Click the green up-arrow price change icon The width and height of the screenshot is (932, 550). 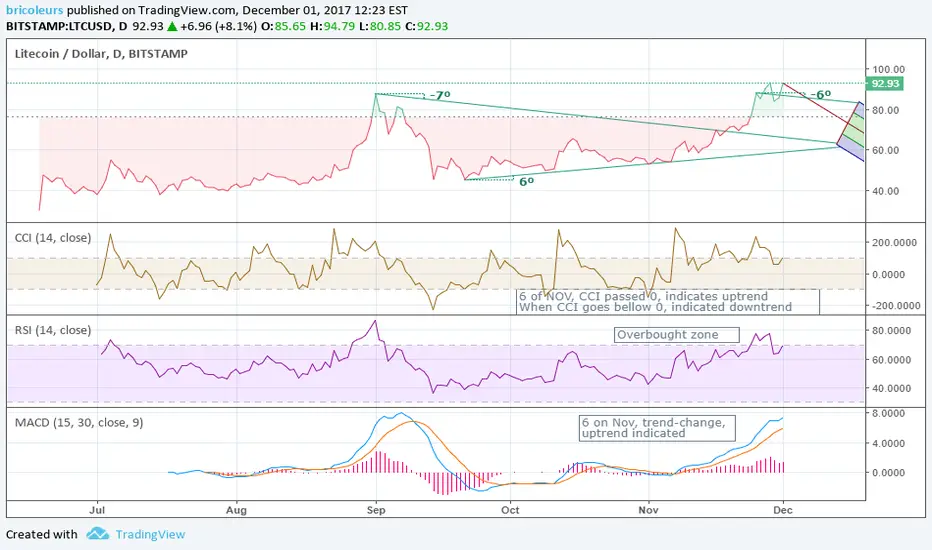click(x=172, y=26)
